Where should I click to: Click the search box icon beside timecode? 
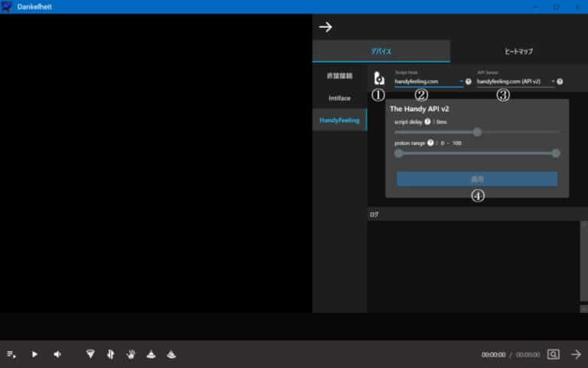click(x=554, y=354)
